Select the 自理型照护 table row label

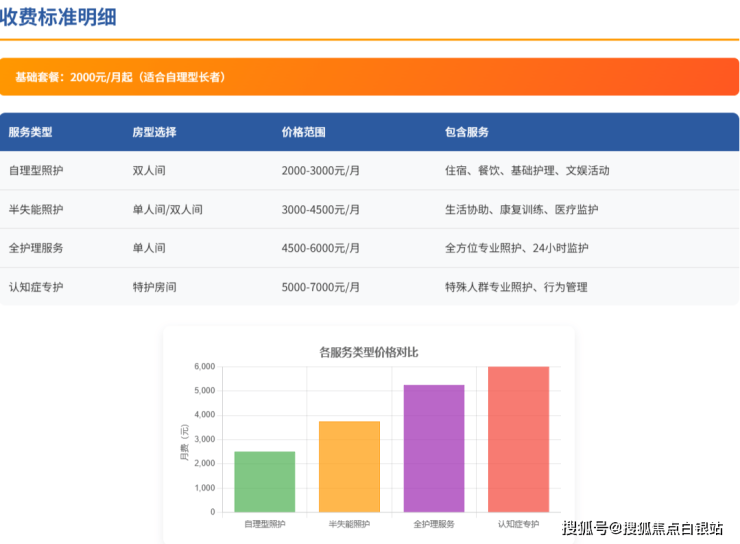click(36, 171)
